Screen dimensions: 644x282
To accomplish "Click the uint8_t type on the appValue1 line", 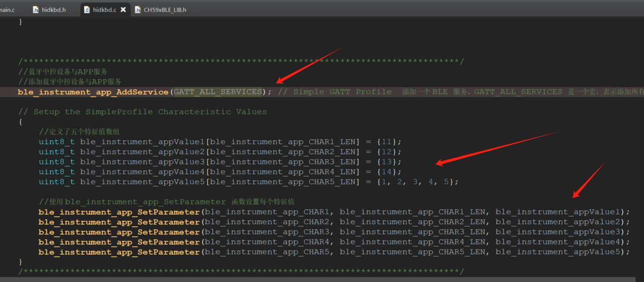I will (57, 142).
